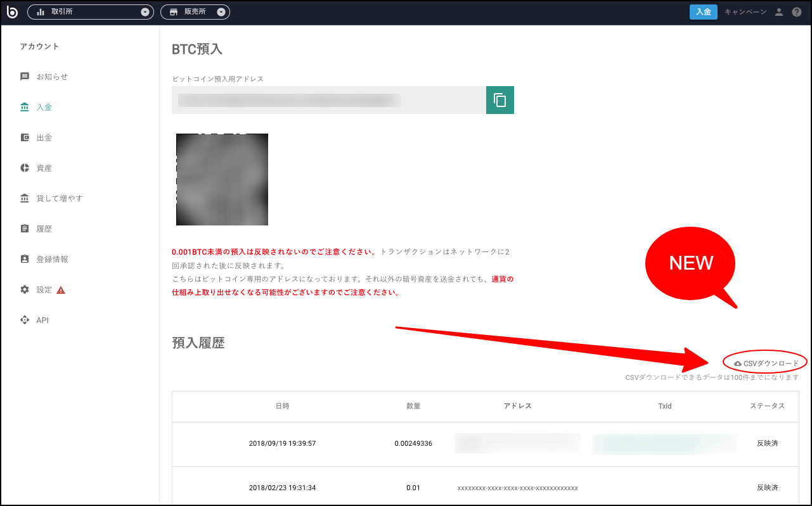Image resolution: width=812 pixels, height=506 pixels.
Task: Click the 入金 bank icon
Action: point(25,107)
